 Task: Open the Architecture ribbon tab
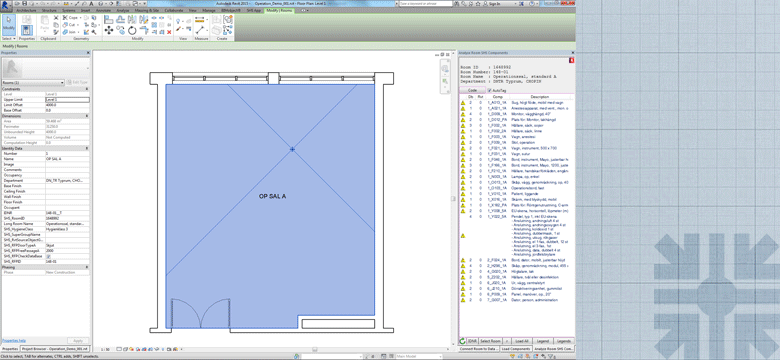click(x=26, y=10)
